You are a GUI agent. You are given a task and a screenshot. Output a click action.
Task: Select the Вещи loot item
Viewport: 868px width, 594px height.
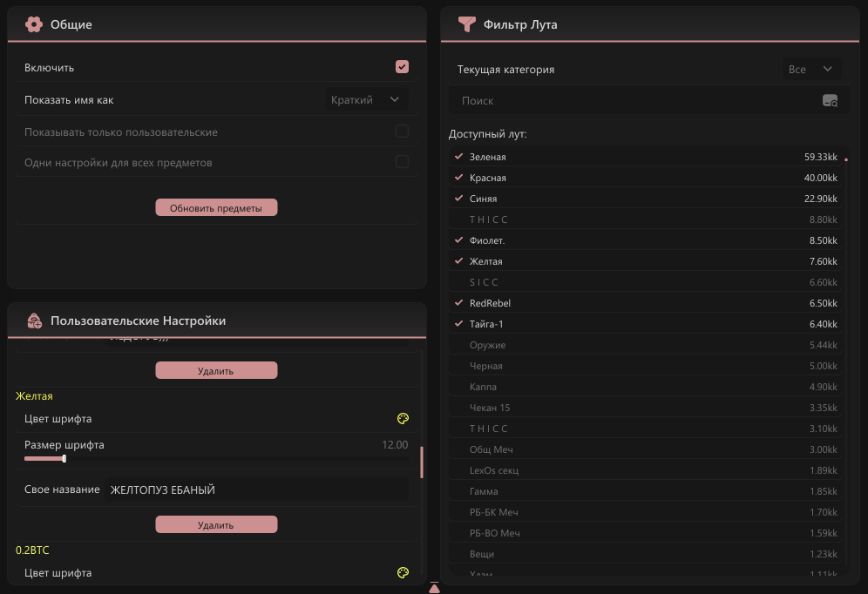coord(646,554)
